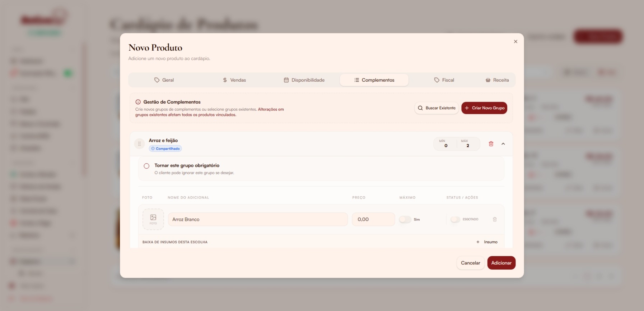Collapse the Arroz e feijão group
The width and height of the screenshot is (644, 311).
[x=503, y=144]
